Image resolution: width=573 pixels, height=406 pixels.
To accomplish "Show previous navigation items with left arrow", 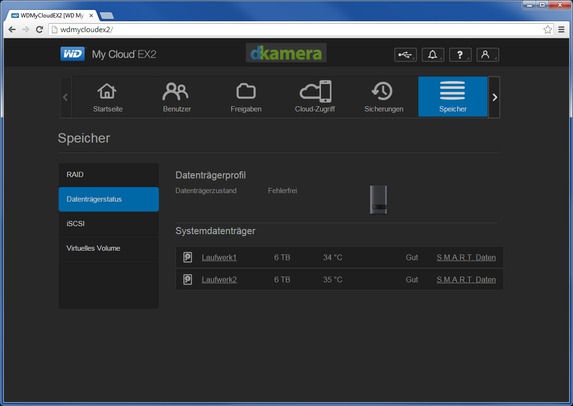I will coord(65,97).
